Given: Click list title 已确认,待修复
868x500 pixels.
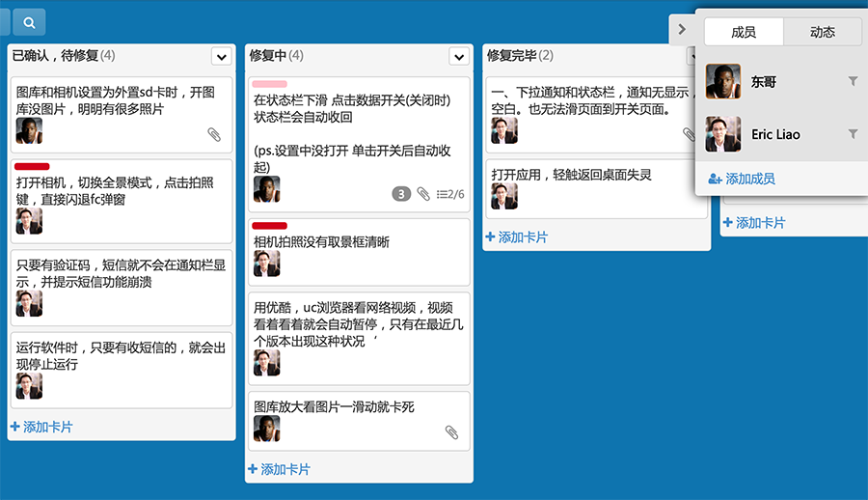Looking at the screenshot, I should click(55, 55).
